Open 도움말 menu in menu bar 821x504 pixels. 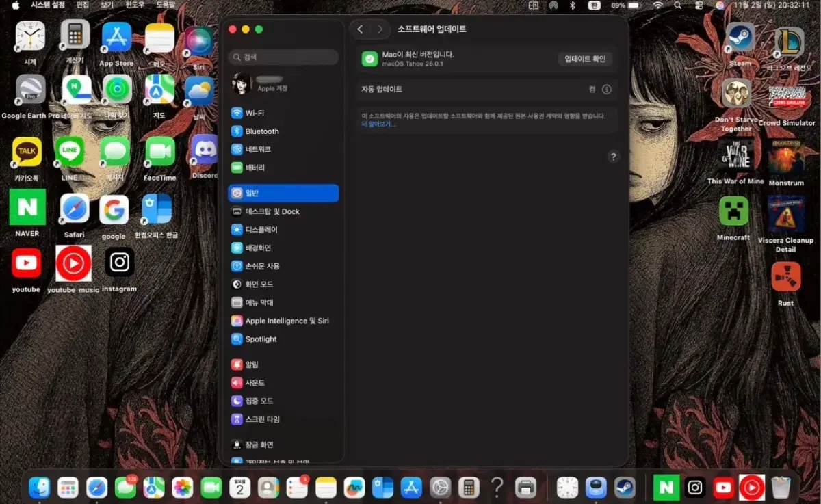pos(166,5)
